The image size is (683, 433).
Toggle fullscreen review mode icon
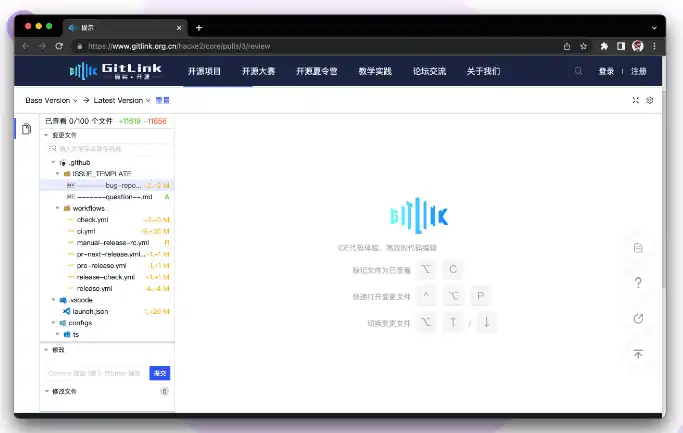tap(636, 100)
